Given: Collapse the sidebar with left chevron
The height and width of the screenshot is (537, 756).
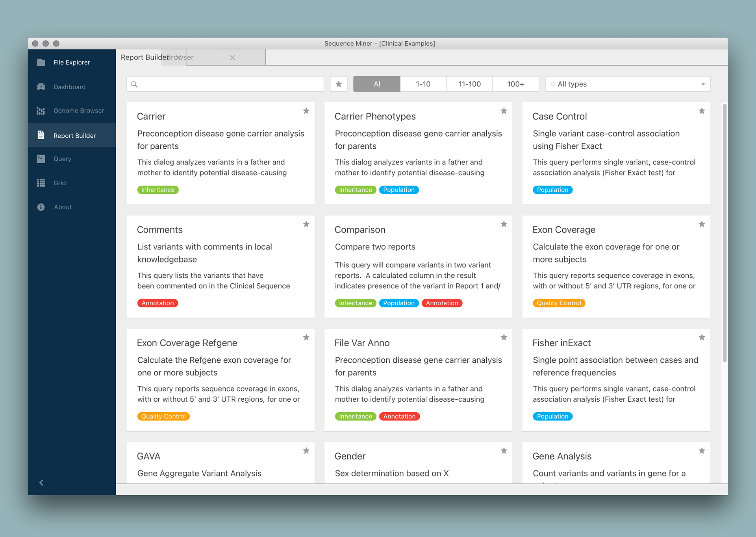Looking at the screenshot, I should coord(41,483).
